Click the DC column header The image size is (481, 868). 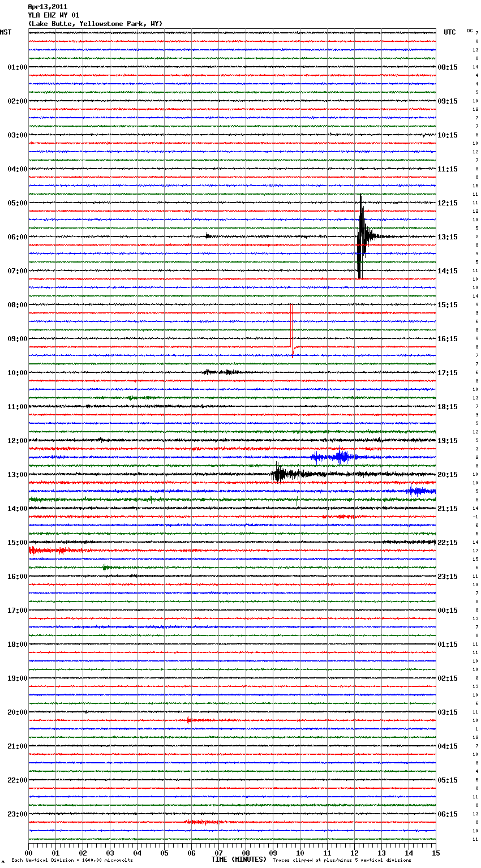(470, 31)
